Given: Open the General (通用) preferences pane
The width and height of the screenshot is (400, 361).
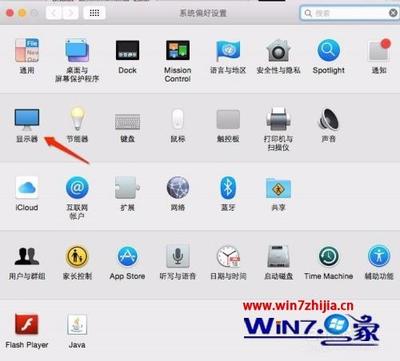Looking at the screenshot, I should [27, 51].
